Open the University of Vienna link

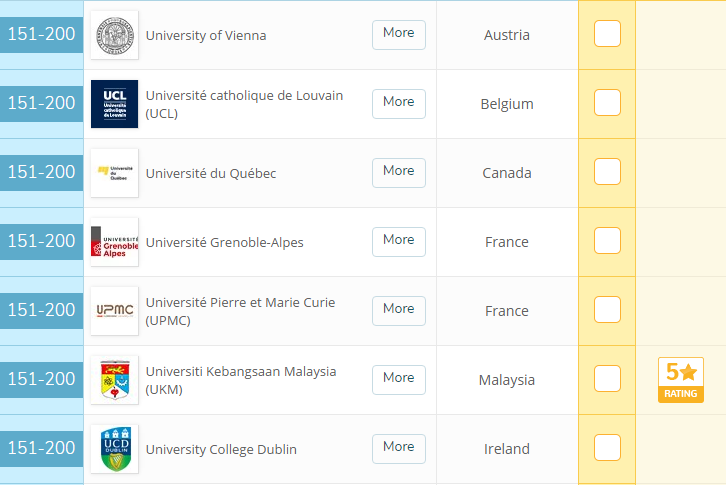pos(206,36)
